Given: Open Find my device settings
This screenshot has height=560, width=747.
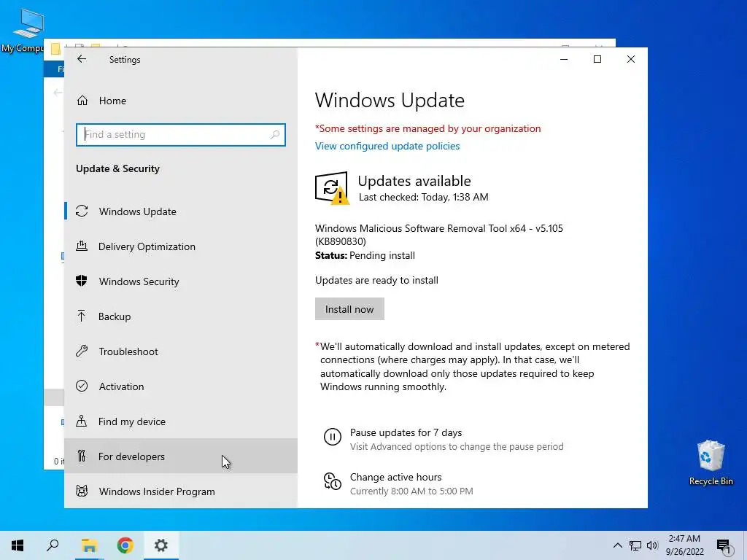Looking at the screenshot, I should coord(181,421).
